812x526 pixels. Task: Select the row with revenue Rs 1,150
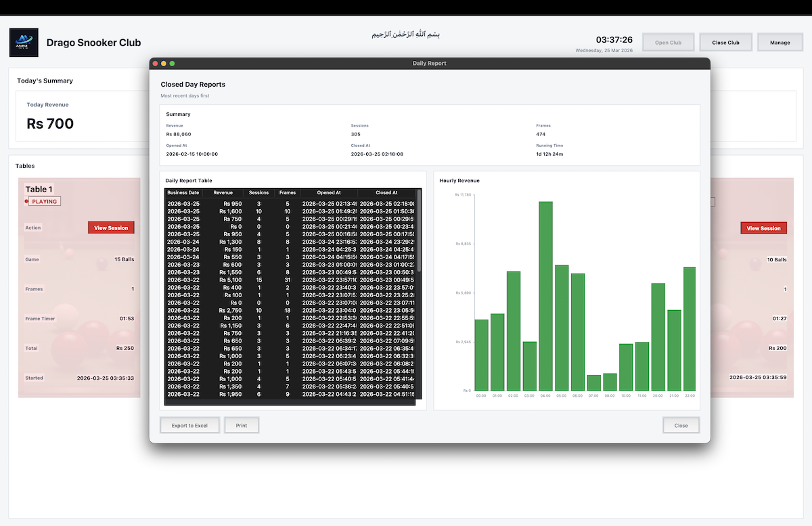(290, 326)
